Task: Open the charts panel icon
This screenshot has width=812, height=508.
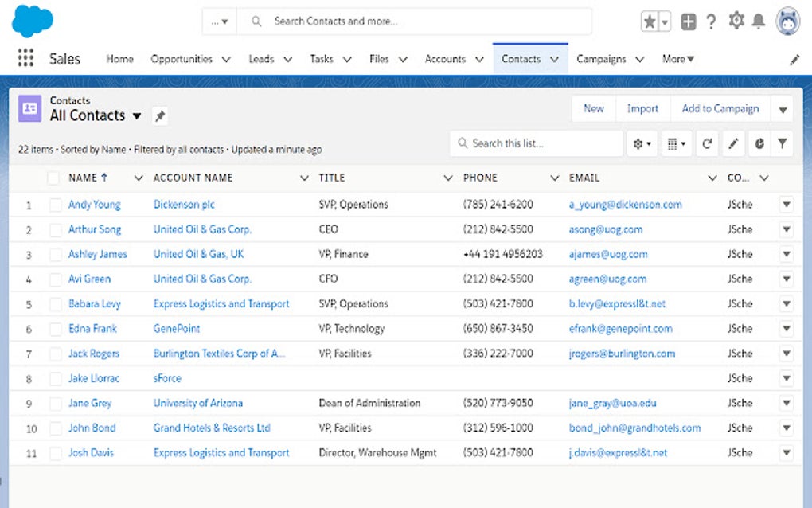Action: pos(759,144)
